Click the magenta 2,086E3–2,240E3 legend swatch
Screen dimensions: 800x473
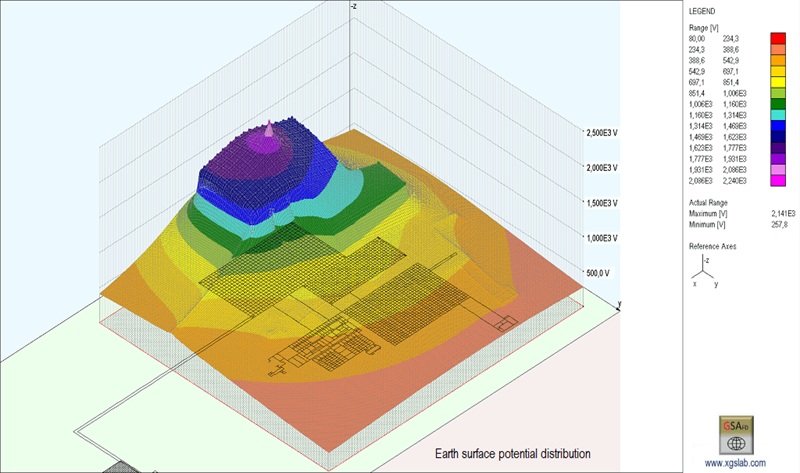click(x=777, y=181)
